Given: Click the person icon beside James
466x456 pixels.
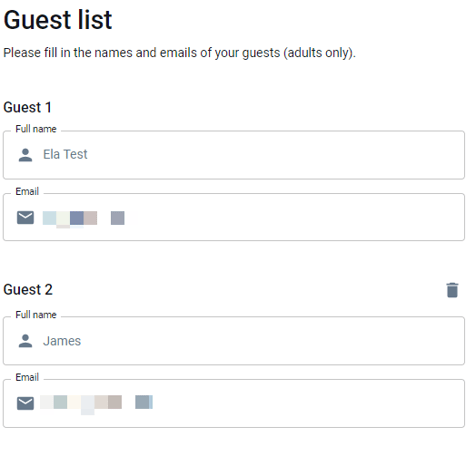Looking at the screenshot, I should (25, 341).
